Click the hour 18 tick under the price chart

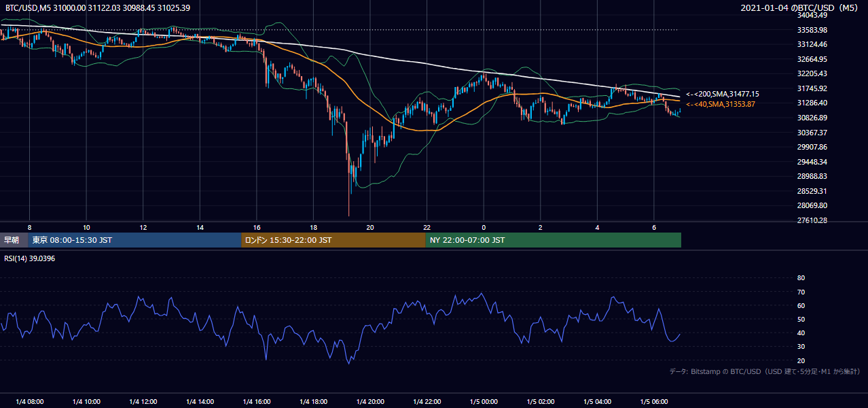coord(313,226)
